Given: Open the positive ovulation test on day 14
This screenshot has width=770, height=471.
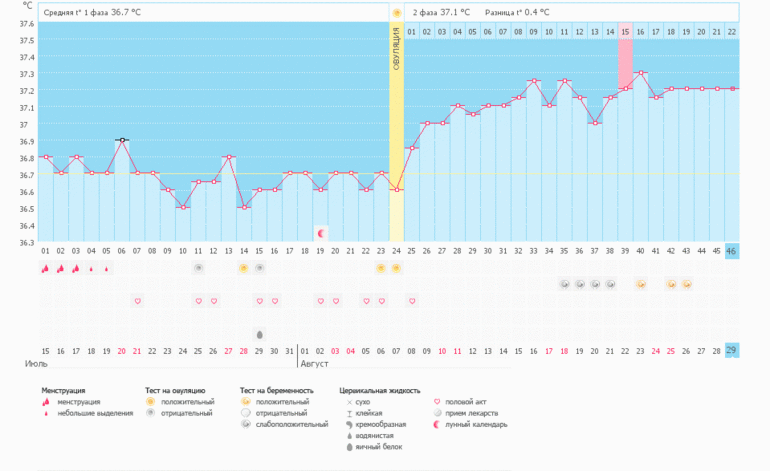Looking at the screenshot, I should [x=244, y=268].
